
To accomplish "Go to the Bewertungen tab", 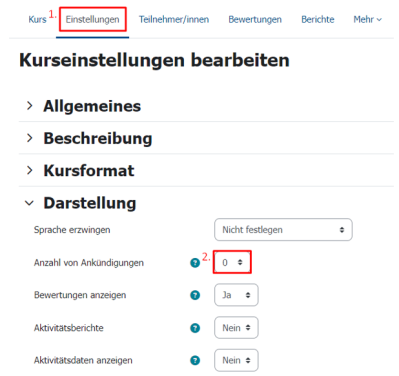I will pos(255,20).
